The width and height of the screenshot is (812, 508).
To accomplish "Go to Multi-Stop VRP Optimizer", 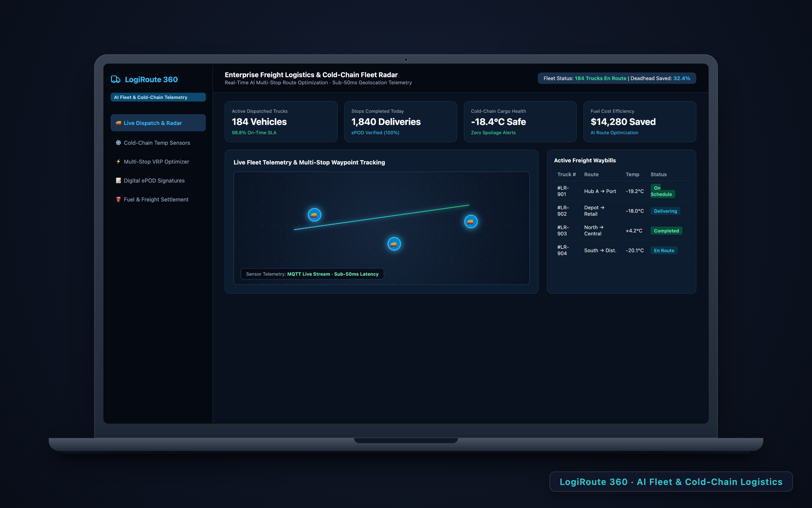I will point(158,162).
